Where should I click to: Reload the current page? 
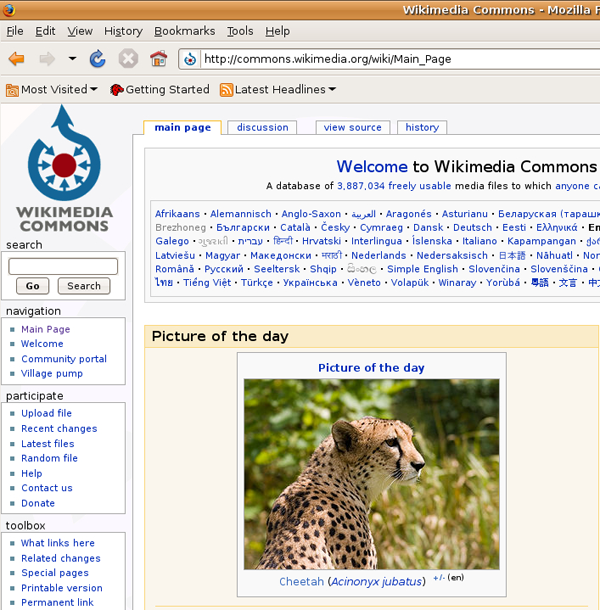(x=97, y=59)
